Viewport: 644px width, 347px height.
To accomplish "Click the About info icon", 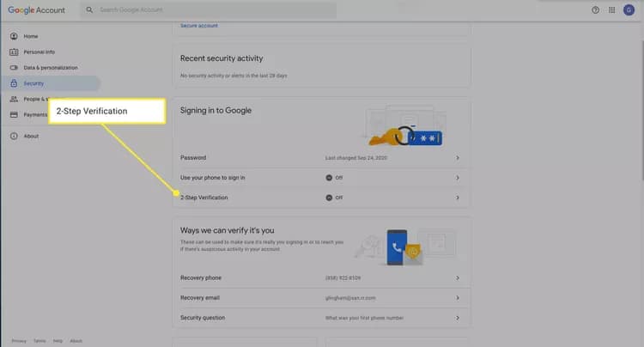I will coord(14,136).
